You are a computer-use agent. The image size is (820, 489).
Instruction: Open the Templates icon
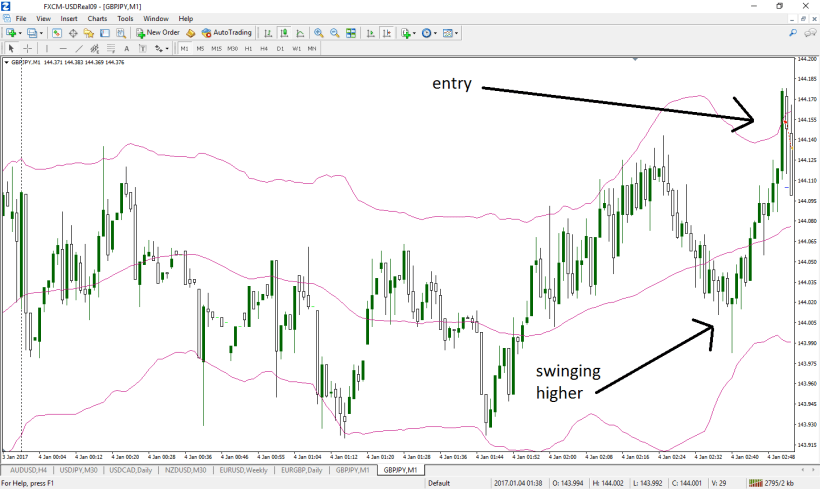[x=448, y=33]
